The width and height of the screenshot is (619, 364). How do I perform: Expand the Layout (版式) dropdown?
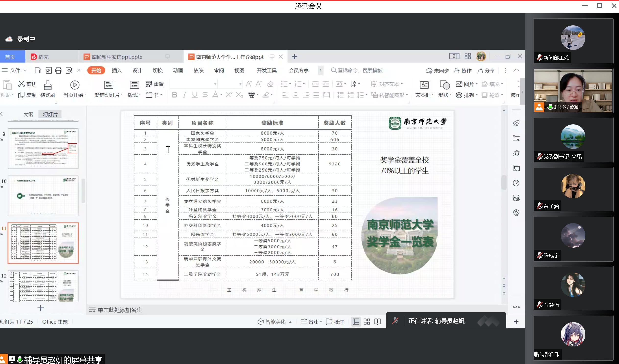tap(140, 95)
